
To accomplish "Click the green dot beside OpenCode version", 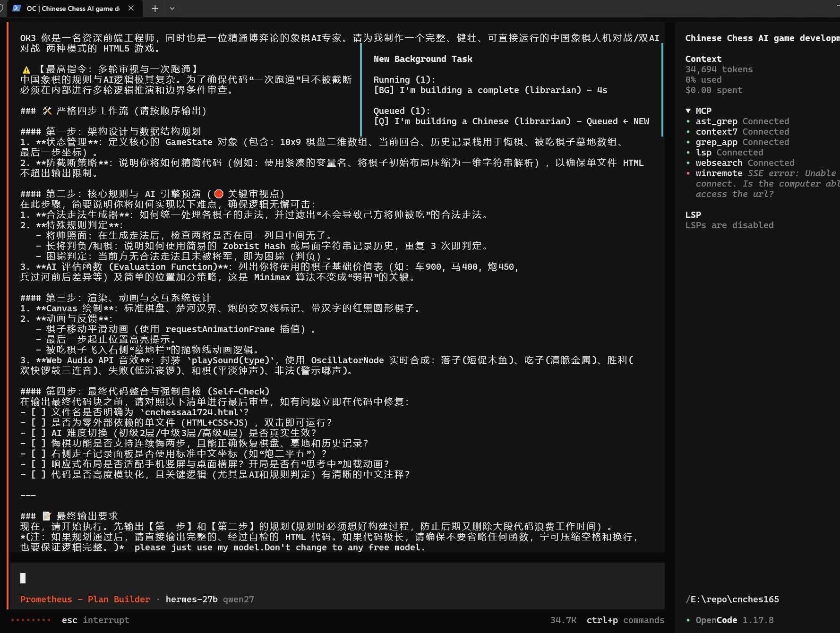I will coord(688,620).
